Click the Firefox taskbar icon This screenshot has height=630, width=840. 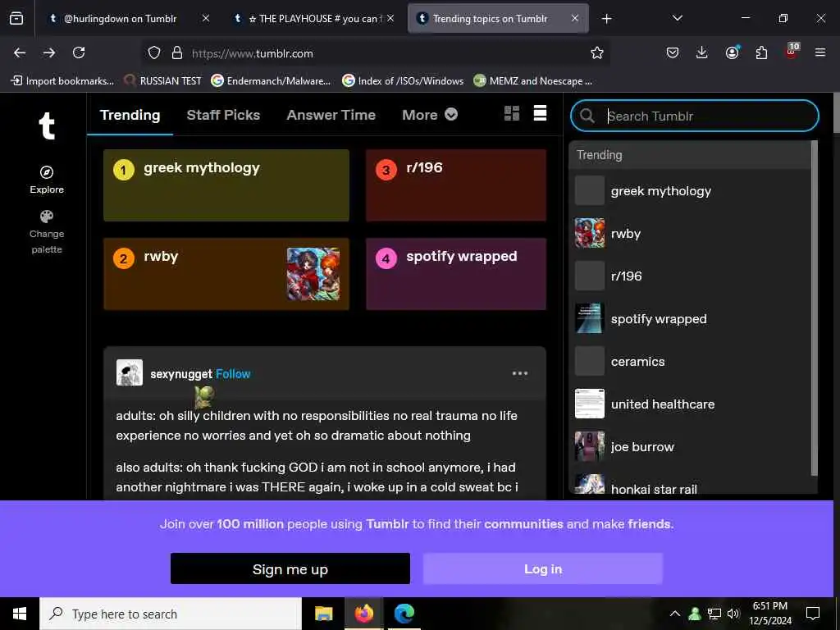pyautogui.click(x=363, y=614)
